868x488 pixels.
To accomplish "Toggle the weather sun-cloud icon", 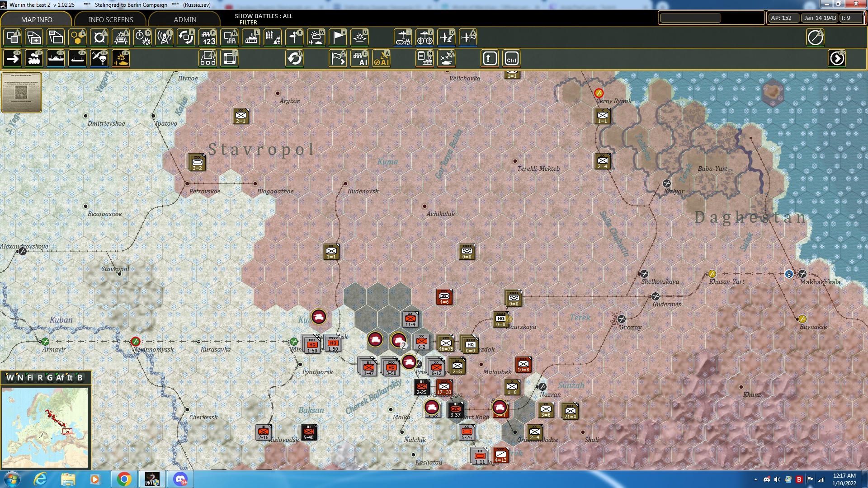I will 316,38.
